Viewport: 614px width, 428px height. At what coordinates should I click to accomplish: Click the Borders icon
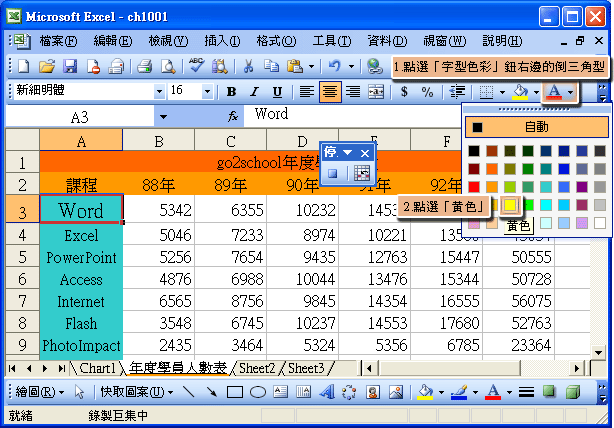[x=486, y=92]
